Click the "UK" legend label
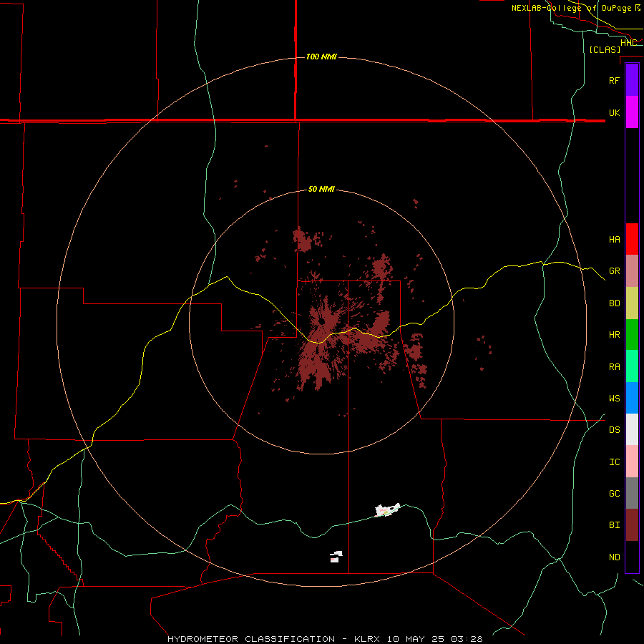 pyautogui.click(x=614, y=112)
